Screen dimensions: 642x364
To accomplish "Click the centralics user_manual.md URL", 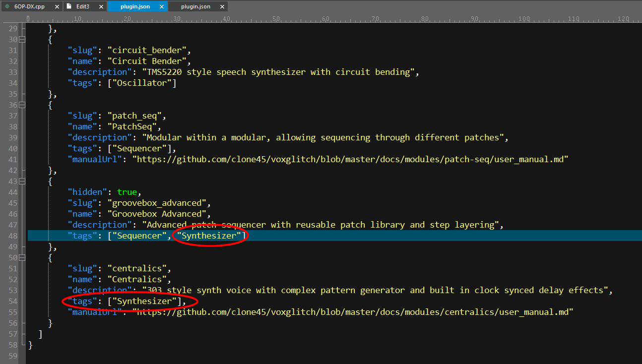I will point(352,312).
